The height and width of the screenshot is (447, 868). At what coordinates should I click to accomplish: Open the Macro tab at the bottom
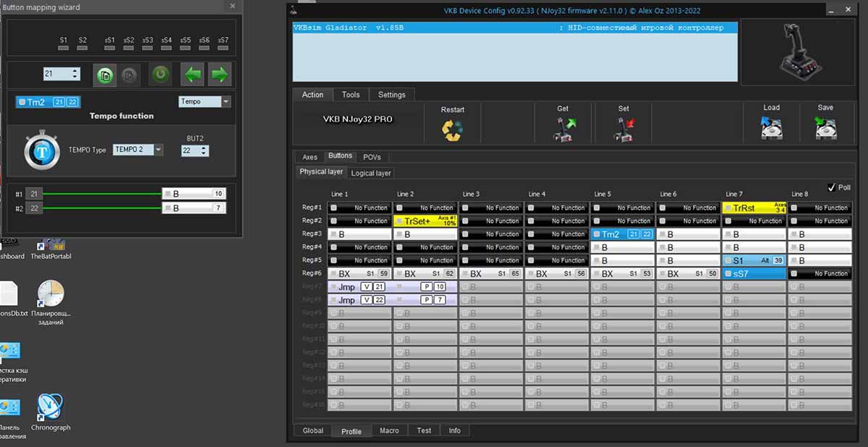pyautogui.click(x=389, y=430)
